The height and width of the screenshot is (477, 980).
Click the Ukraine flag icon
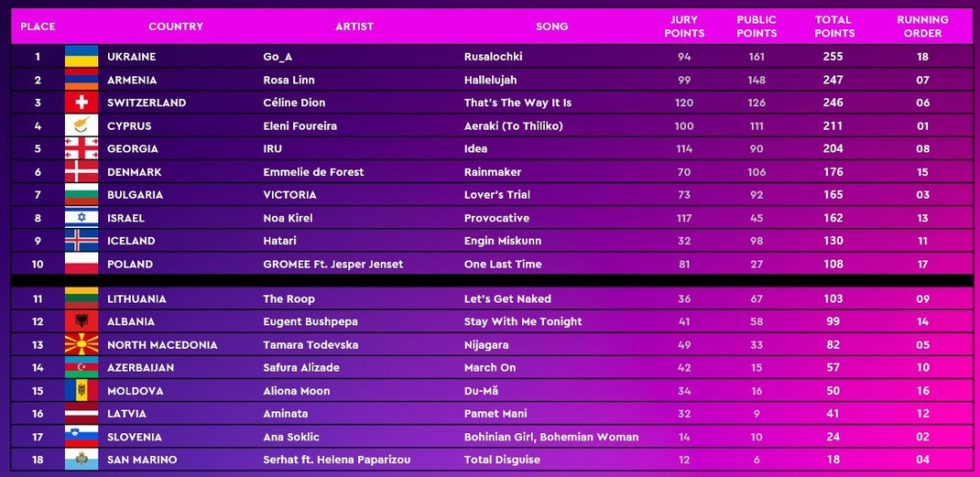[x=82, y=56]
